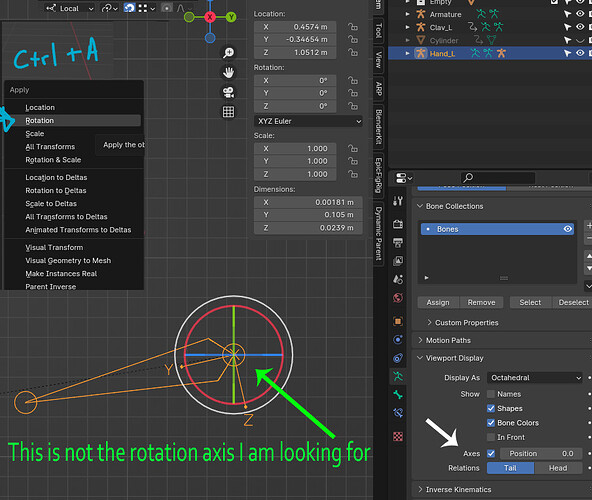592x500 pixels.
Task: Open the Output properties tab icon
Action: pos(398,242)
